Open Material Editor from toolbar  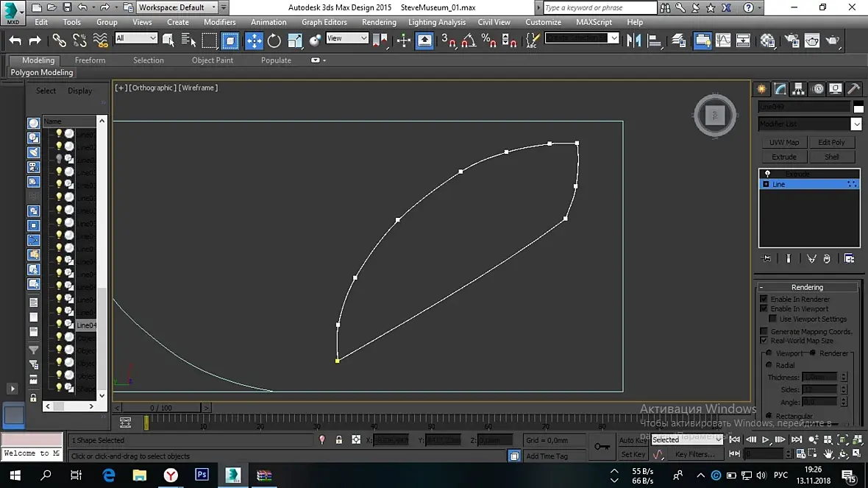click(768, 40)
